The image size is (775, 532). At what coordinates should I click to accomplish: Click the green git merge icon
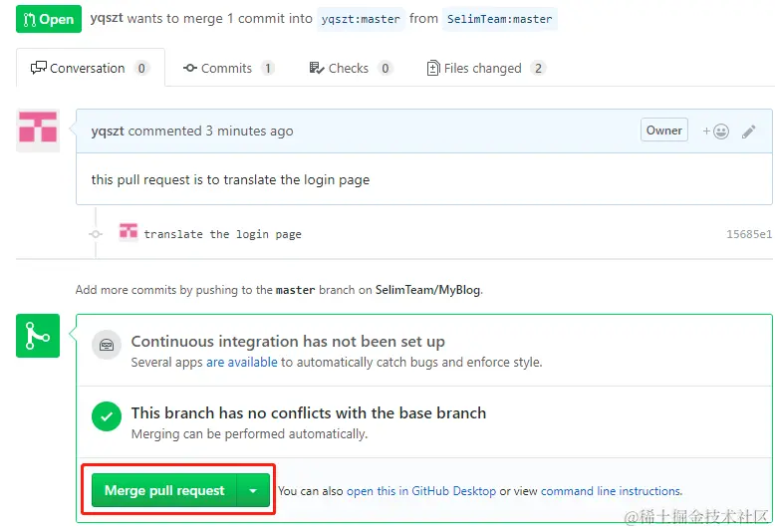tap(38, 336)
